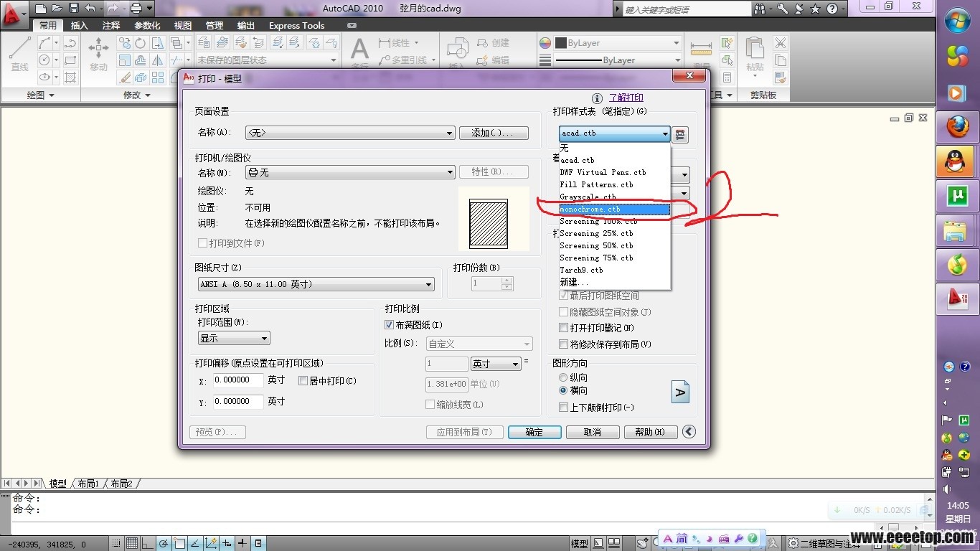Click the Rotate tool icon in Modify panel

[141, 44]
